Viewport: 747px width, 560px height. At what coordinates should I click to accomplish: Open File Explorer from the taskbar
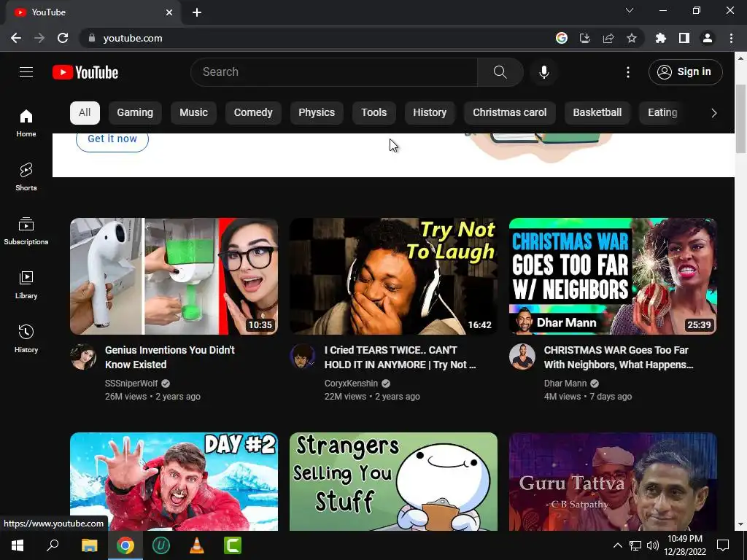(x=89, y=545)
